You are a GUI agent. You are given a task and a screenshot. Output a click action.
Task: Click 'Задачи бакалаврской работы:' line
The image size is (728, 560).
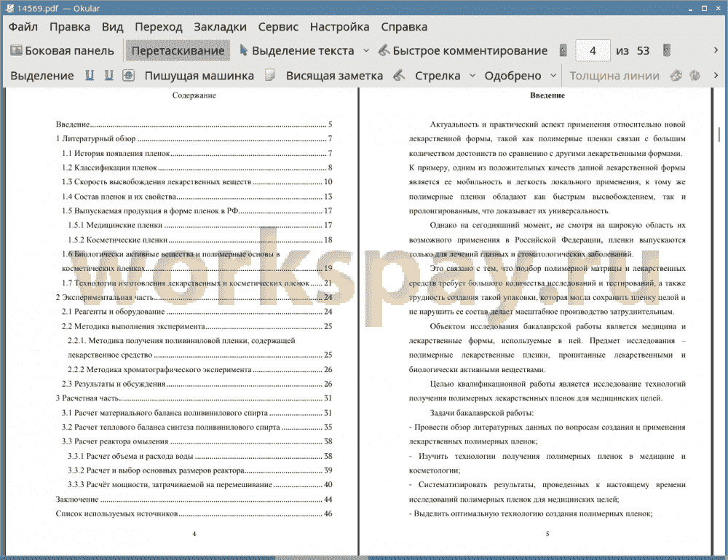coord(481,413)
